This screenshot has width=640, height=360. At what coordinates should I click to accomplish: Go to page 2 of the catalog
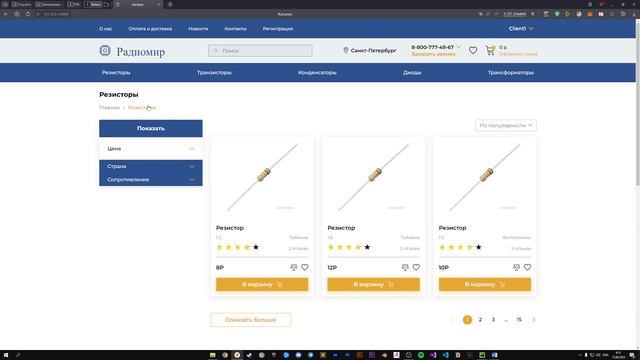(480, 320)
